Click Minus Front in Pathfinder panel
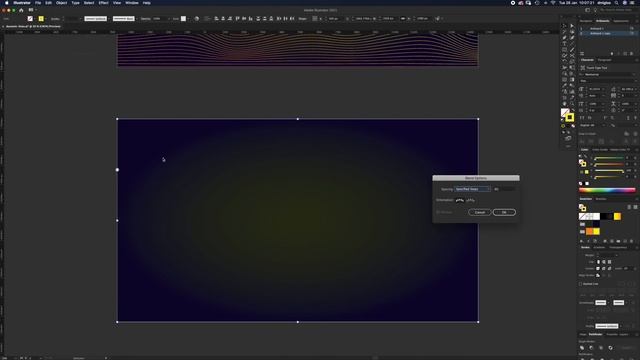The width and height of the screenshot is (640, 360). point(591,348)
